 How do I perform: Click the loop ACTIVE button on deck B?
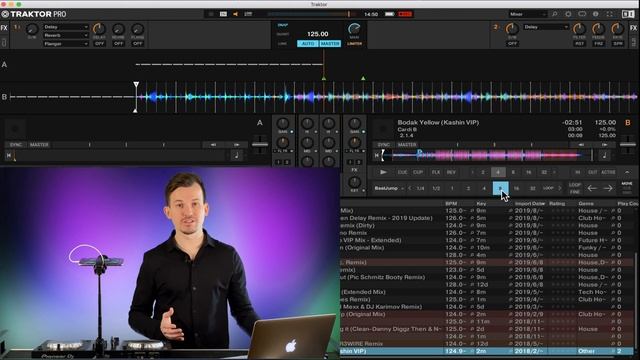pos(608,172)
